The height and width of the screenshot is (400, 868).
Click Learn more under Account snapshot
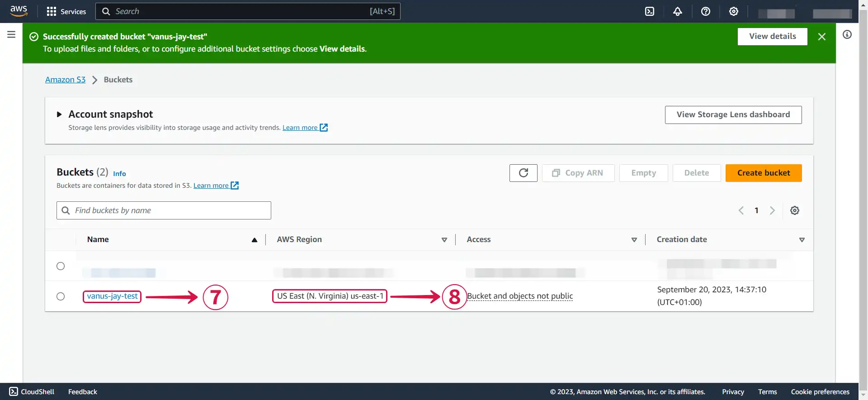coord(300,128)
